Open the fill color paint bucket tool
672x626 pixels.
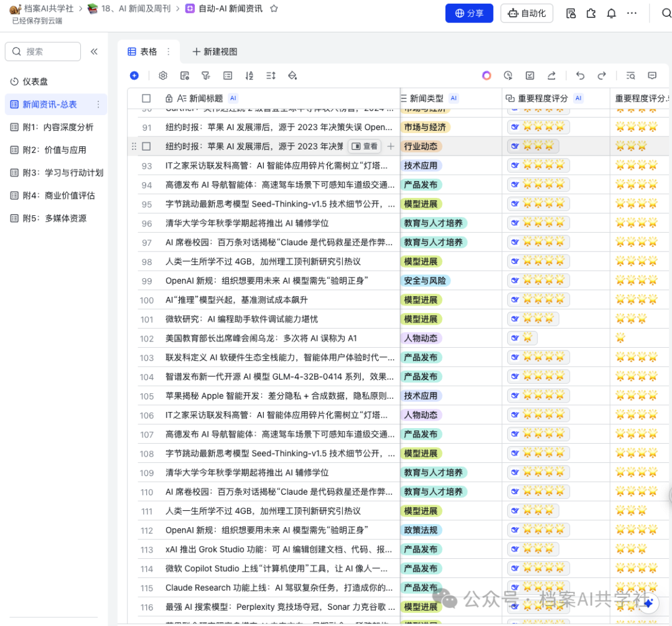pos(292,75)
